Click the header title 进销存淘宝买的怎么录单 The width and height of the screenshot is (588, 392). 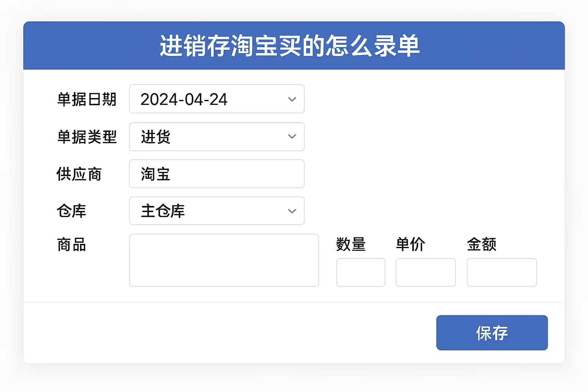[x=290, y=46]
